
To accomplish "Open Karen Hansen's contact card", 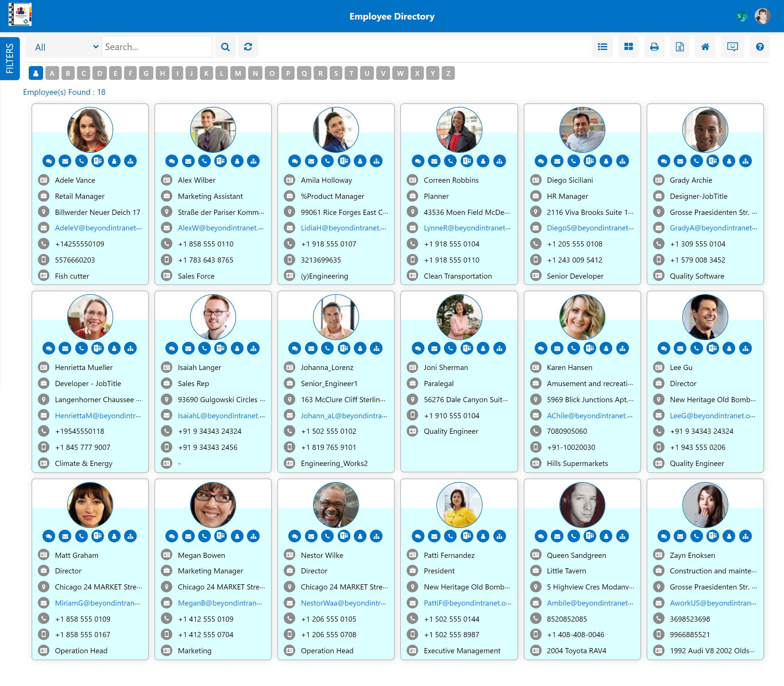I will tap(606, 348).
